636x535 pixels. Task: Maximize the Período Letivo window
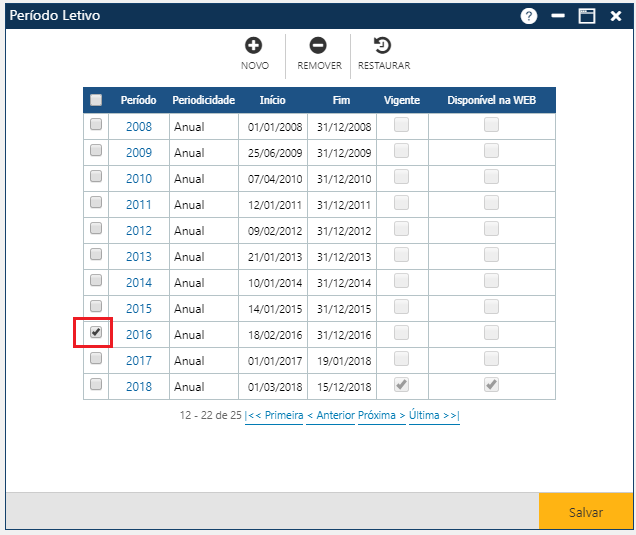click(587, 17)
